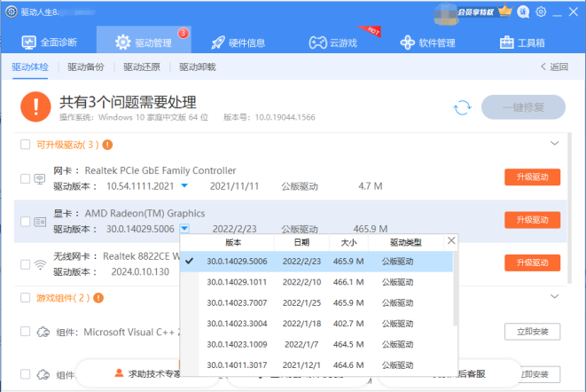Click the 驱动类型 column header
This screenshot has height=392, width=586.
(x=406, y=242)
